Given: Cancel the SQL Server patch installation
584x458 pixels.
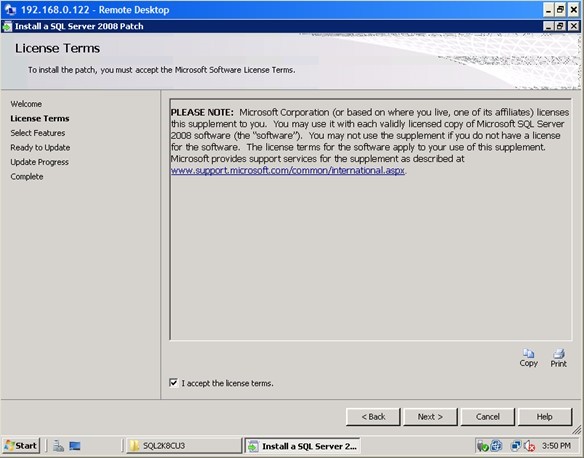Looking at the screenshot, I should (488, 417).
